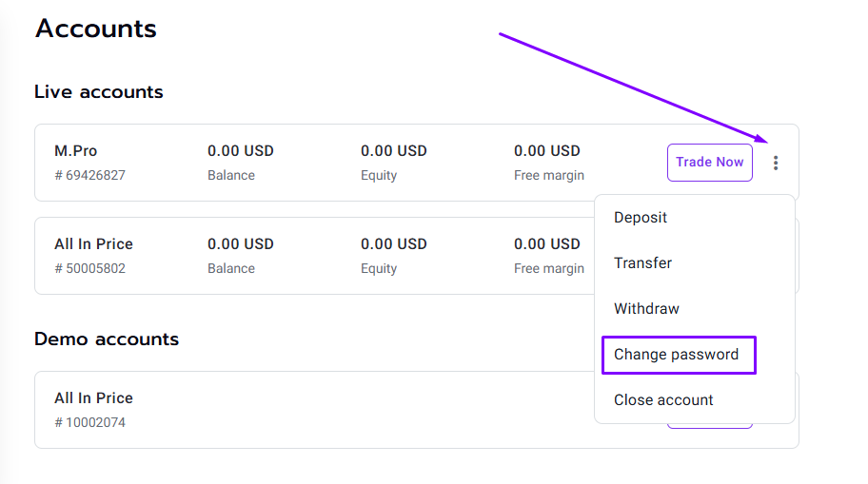This screenshot has width=868, height=484.
Task: Click the All In Price Balance amount
Action: [x=240, y=244]
